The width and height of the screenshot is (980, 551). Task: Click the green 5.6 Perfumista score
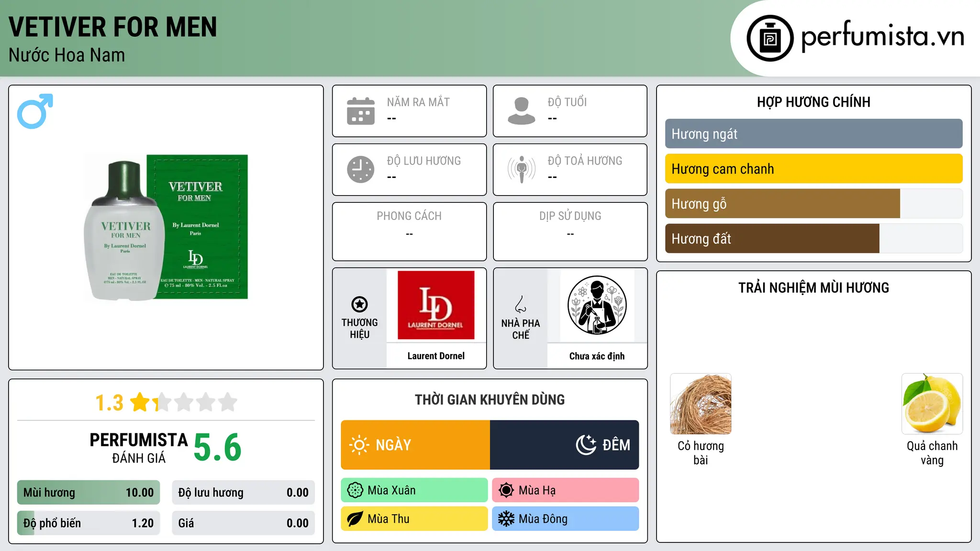(218, 447)
